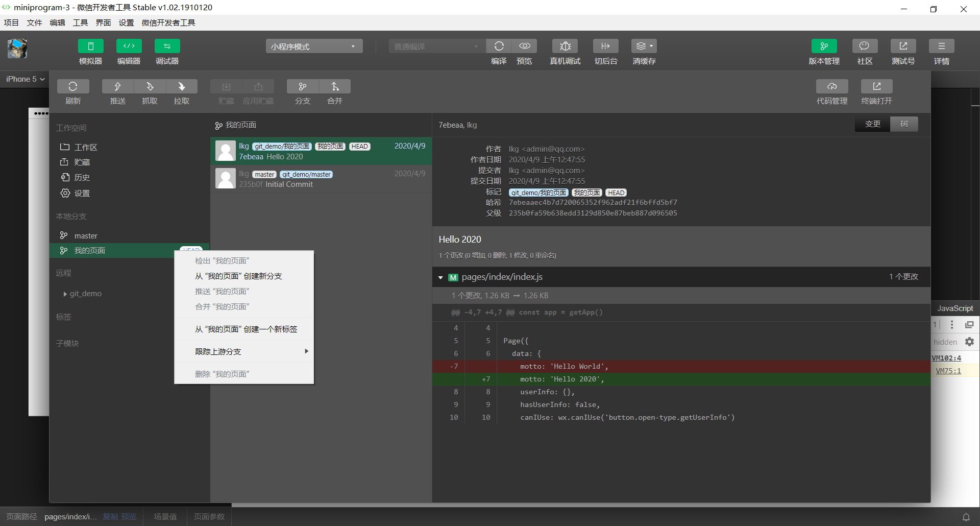This screenshot has height=526, width=980.
Task: Click the 拉取 pull button
Action: click(x=182, y=86)
